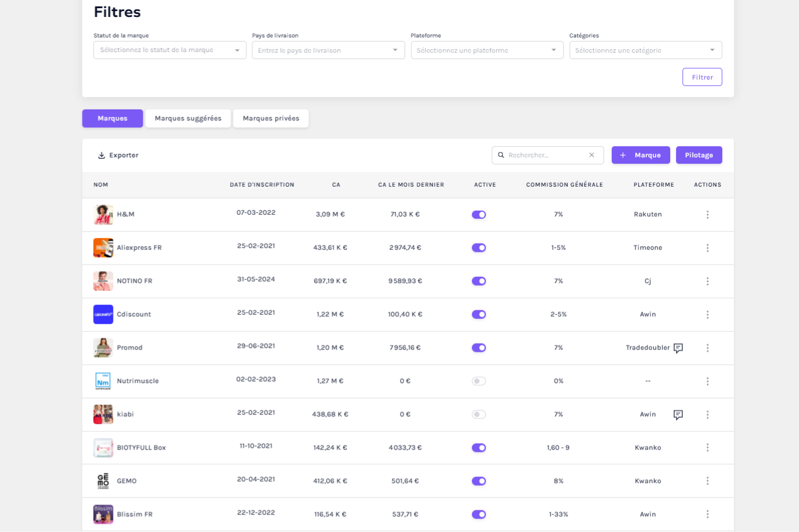Deactivate the Promod brand toggle

(479, 348)
